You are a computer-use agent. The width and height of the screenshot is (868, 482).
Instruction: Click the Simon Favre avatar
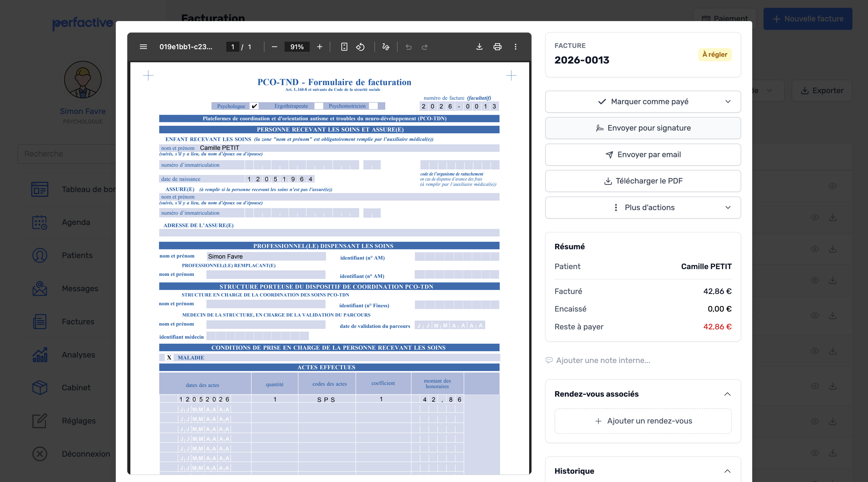pos(83,80)
